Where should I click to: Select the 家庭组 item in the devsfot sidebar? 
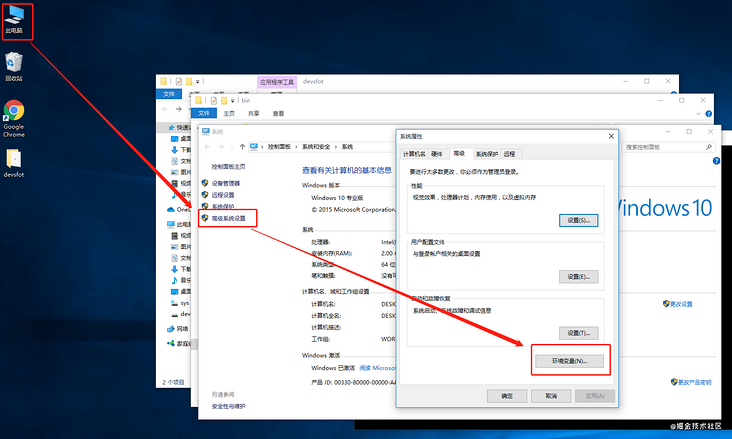(x=179, y=343)
